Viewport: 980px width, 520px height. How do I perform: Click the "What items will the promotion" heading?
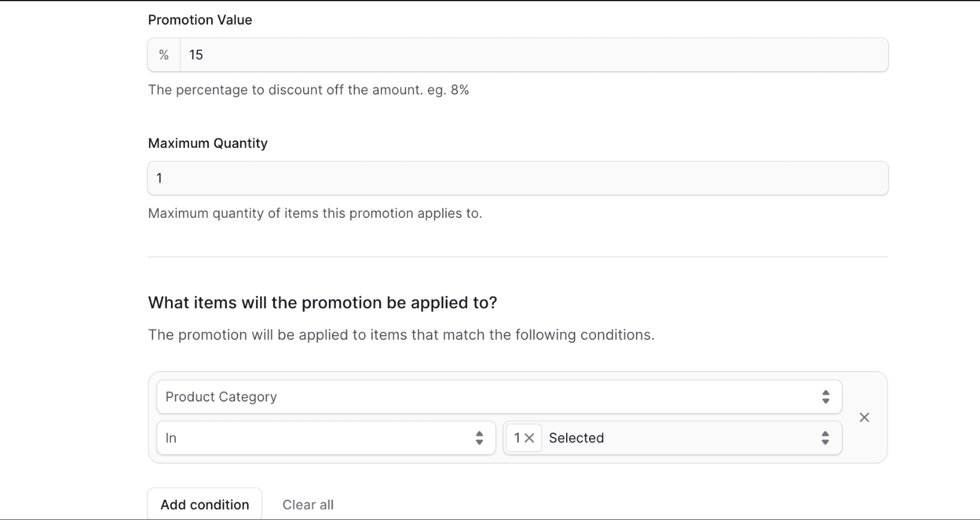(x=322, y=303)
